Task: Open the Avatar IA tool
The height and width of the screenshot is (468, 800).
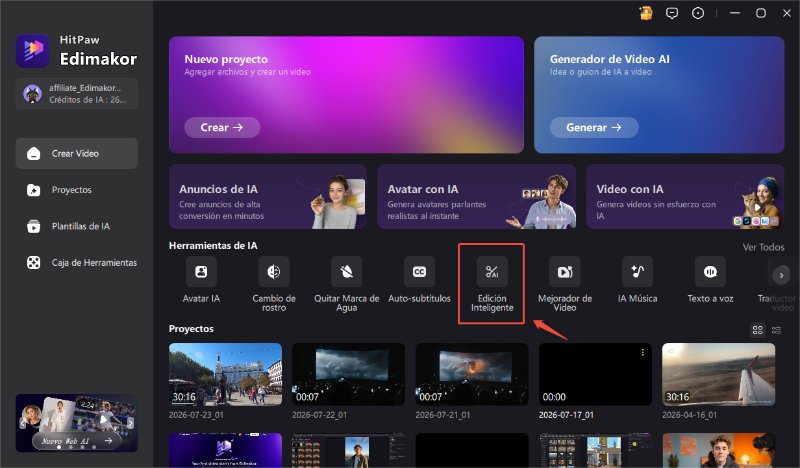Action: (201, 280)
